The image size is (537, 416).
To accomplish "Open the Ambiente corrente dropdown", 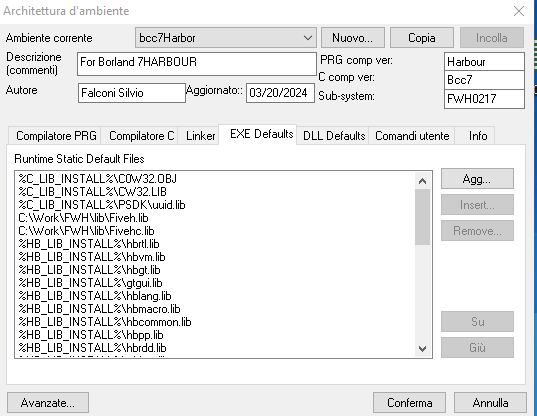I will pyautogui.click(x=226, y=38).
